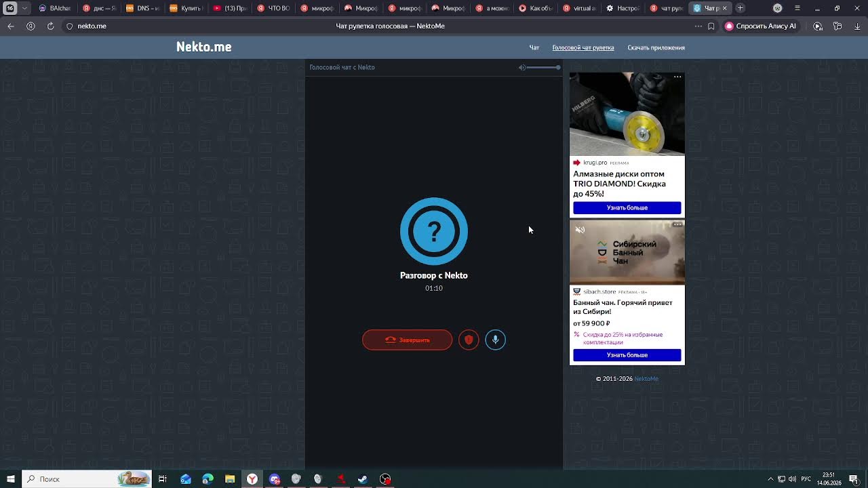
Task: Open Task View in the taskbar
Action: coord(163,479)
